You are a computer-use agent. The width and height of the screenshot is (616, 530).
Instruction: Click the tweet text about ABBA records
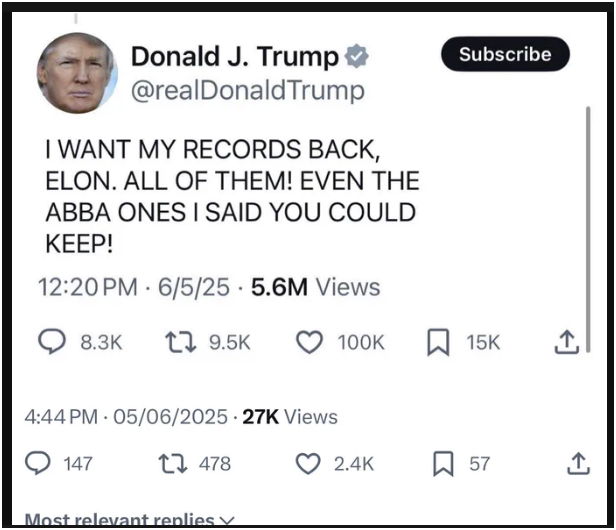233,196
